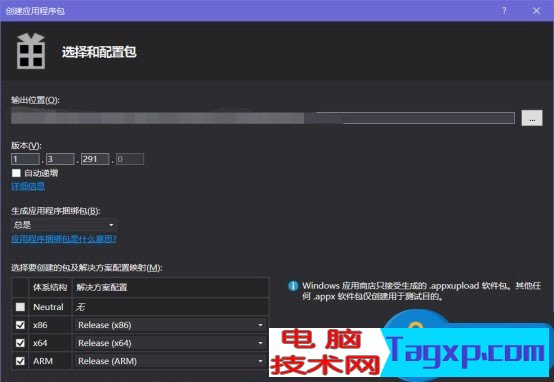The height and width of the screenshot is (382, 554).
Task: Click the 选择要创建的包及解决方案配置映射(M): label
Action: click(87, 268)
